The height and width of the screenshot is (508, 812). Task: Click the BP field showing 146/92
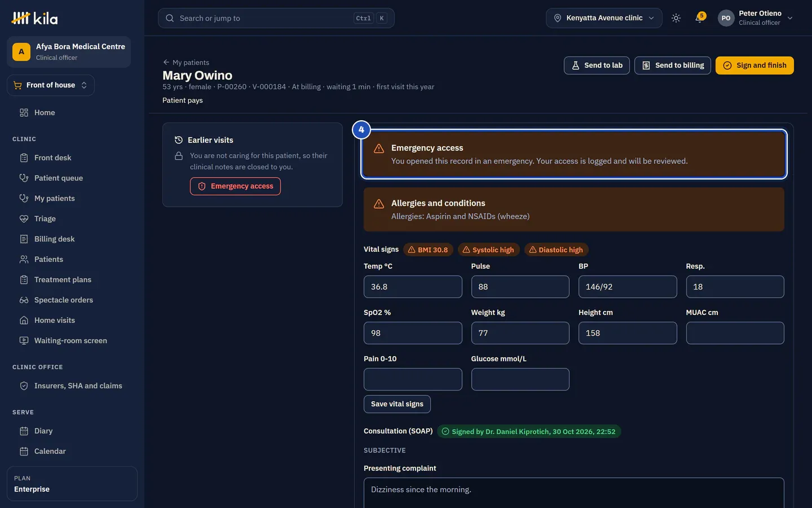[628, 287]
